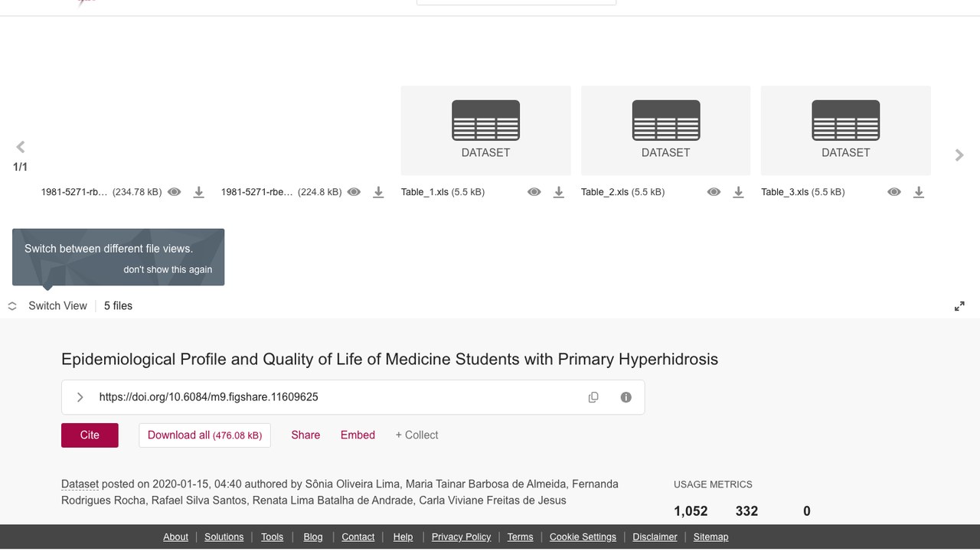Go to next files page arrow
This screenshot has height=551, width=980.
pos(959,155)
